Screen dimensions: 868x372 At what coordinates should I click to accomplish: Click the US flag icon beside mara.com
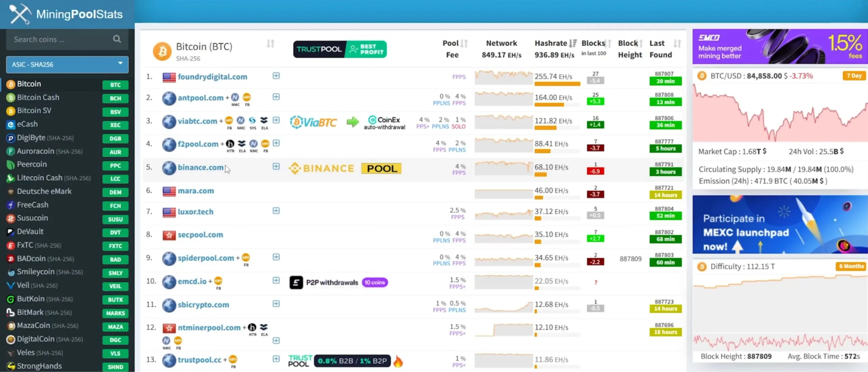[x=169, y=191]
